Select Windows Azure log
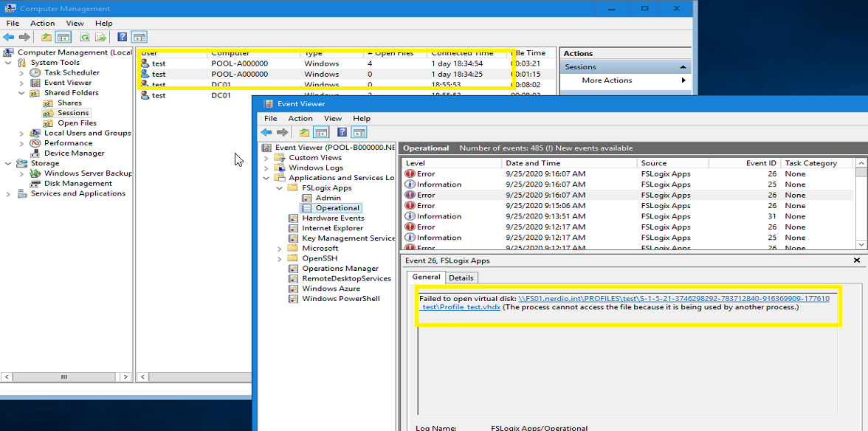This screenshot has height=431, width=868. [x=331, y=289]
